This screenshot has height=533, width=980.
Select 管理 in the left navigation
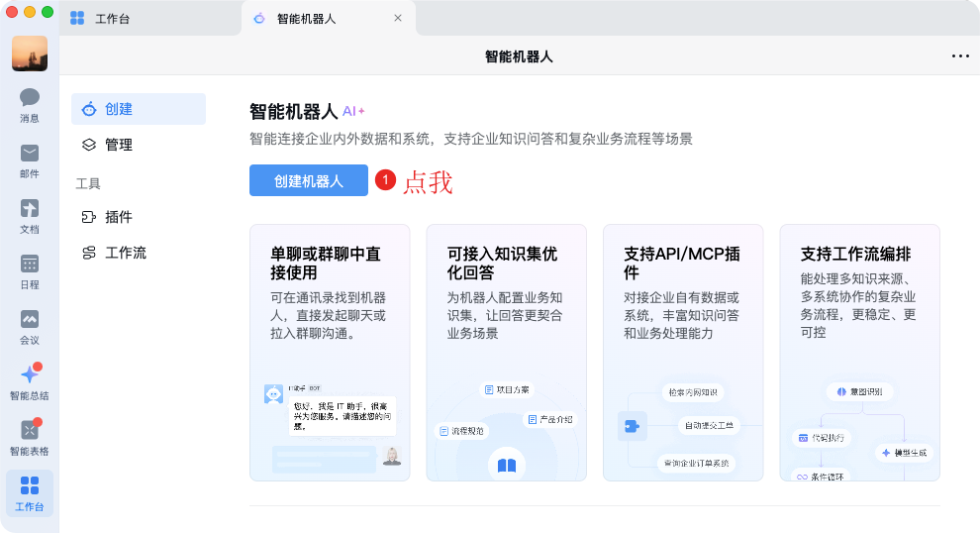(138, 145)
